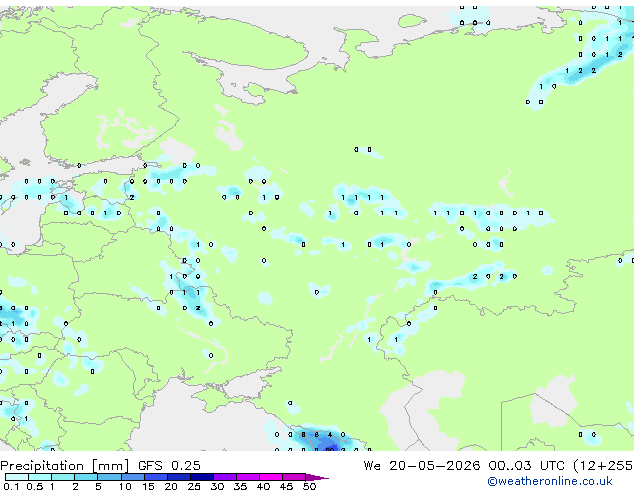Click the '50' legend scale label
The height and width of the screenshot is (490, 634).
click(309, 486)
